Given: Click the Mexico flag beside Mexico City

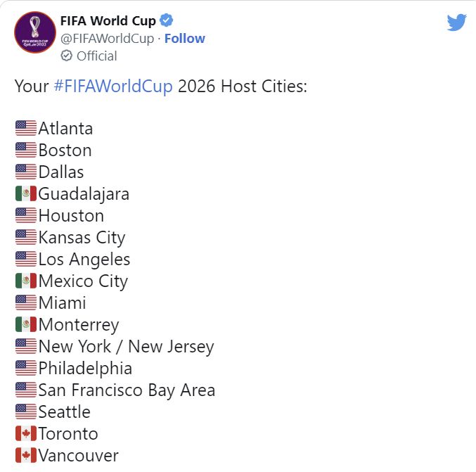Looking at the screenshot, I should pos(26,281).
